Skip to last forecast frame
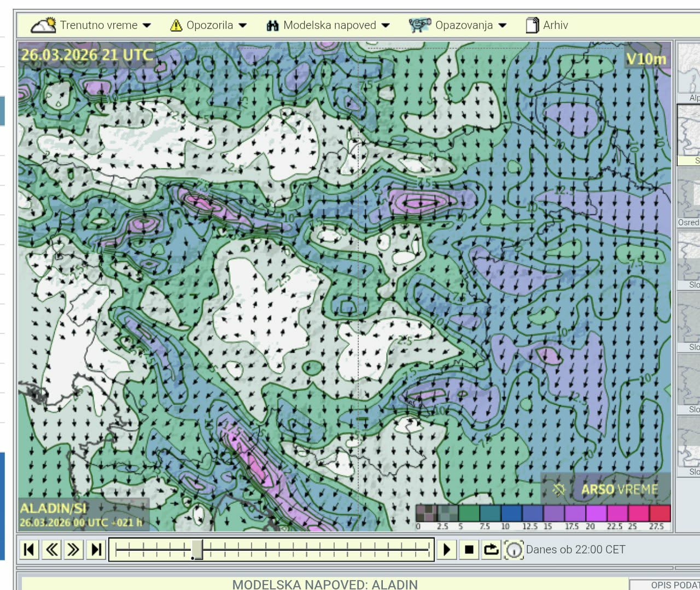Viewport: 700px width, 590px height. [x=96, y=550]
